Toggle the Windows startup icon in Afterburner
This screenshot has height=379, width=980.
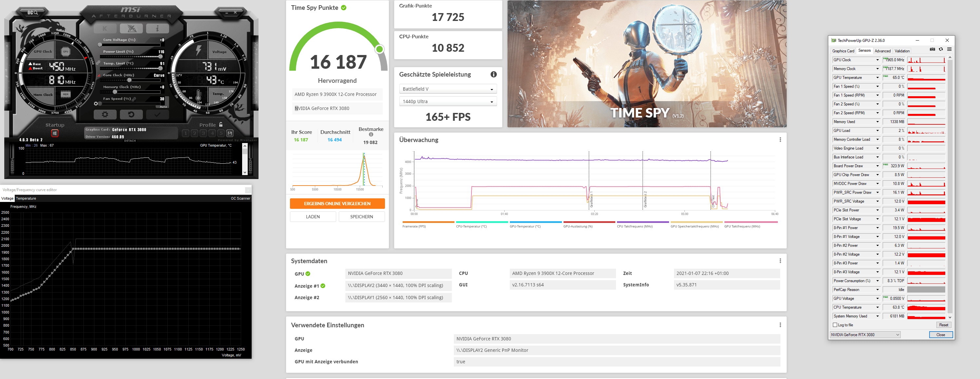click(x=55, y=133)
